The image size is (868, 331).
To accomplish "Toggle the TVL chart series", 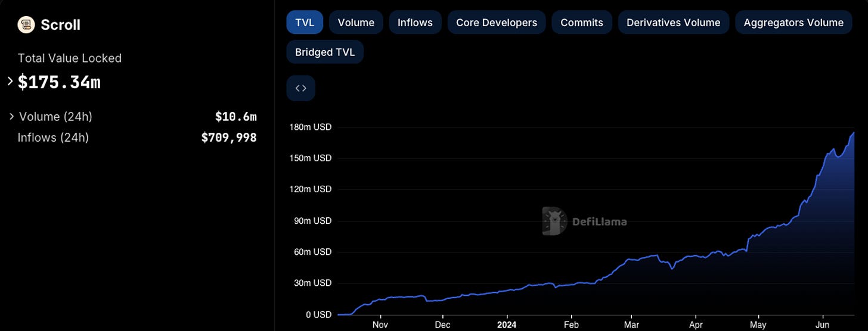I will 305,23.
